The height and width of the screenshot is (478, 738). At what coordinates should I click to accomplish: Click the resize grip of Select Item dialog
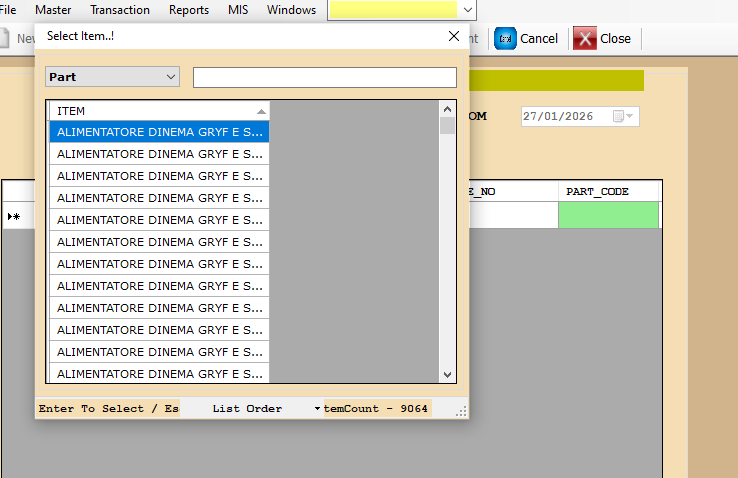click(461, 411)
